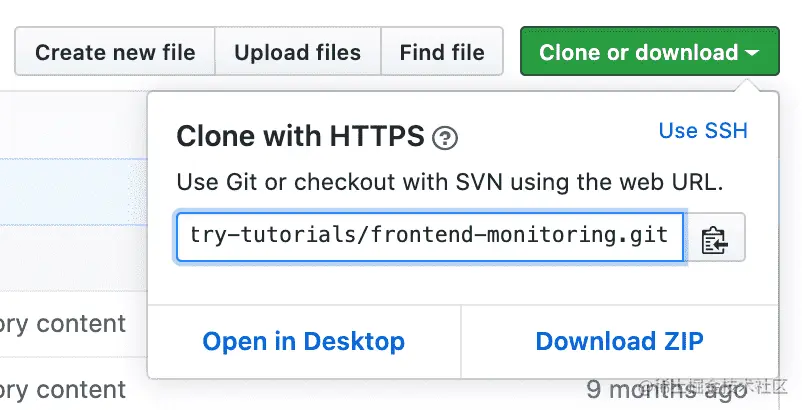
Task: Click the divider between Open in Desktop and Download ZIP
Action: (x=461, y=341)
